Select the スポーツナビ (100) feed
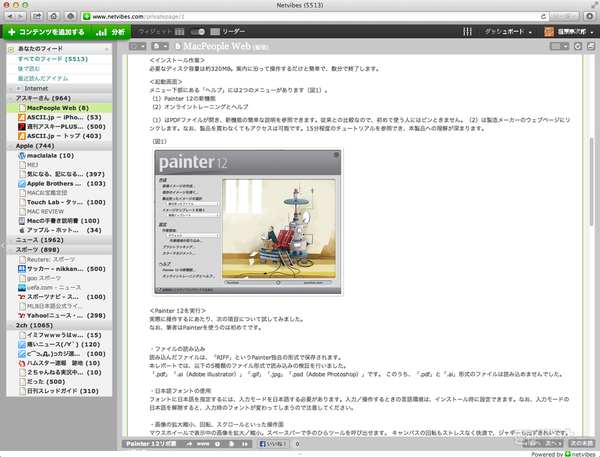Image resolution: width=600 pixels, height=457 pixels. click(x=59, y=297)
